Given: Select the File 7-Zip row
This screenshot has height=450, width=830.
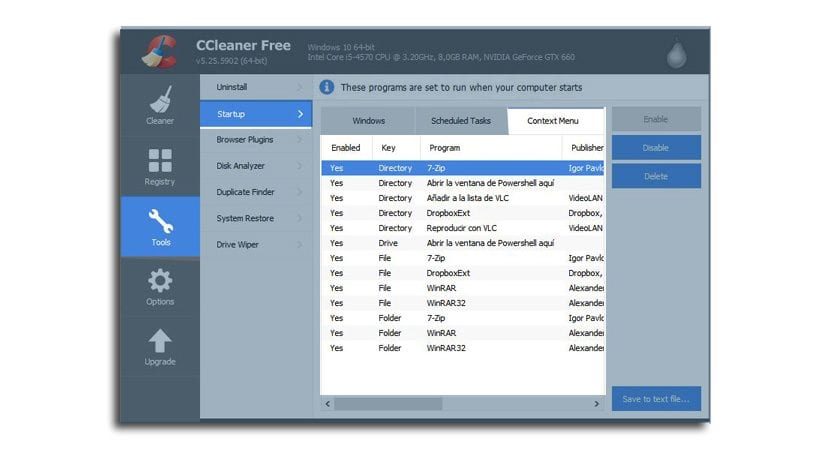Looking at the screenshot, I should click(x=463, y=258).
